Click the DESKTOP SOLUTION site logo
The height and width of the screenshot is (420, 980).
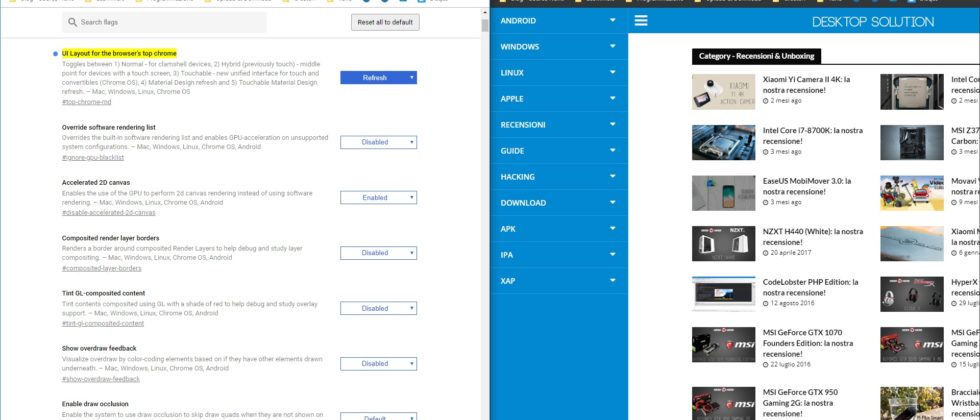[x=873, y=22]
